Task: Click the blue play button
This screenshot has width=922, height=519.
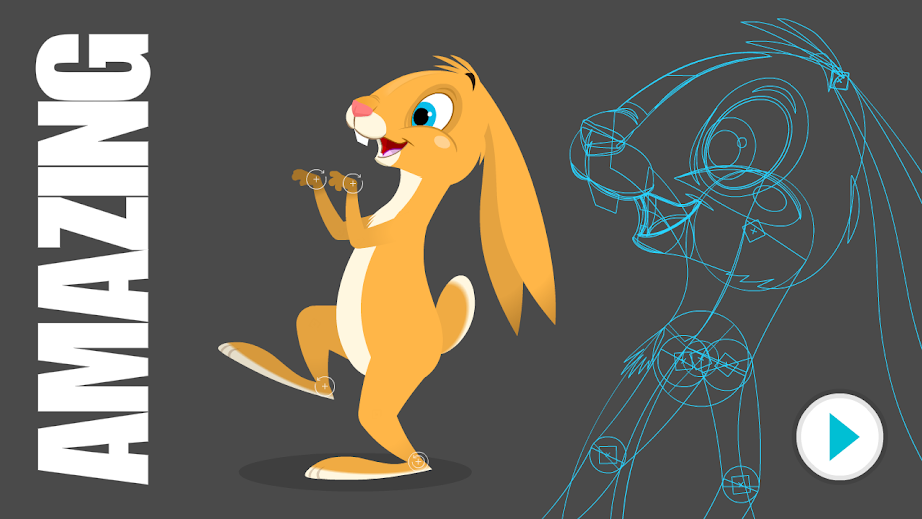Action: (840, 437)
